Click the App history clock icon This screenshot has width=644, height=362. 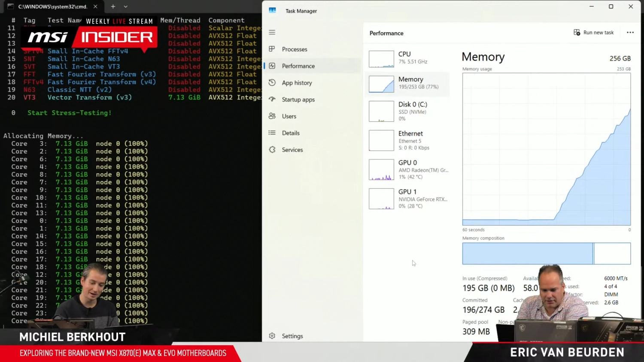click(x=272, y=83)
